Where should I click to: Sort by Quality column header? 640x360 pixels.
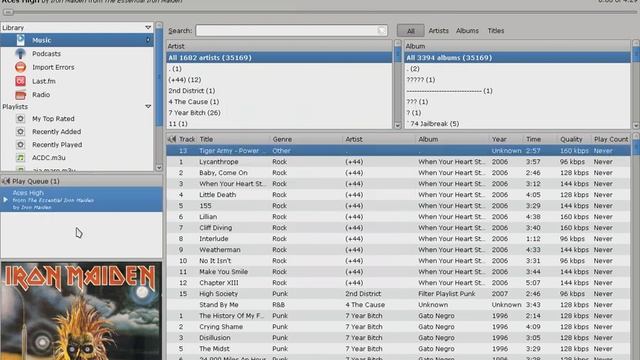tap(575, 139)
